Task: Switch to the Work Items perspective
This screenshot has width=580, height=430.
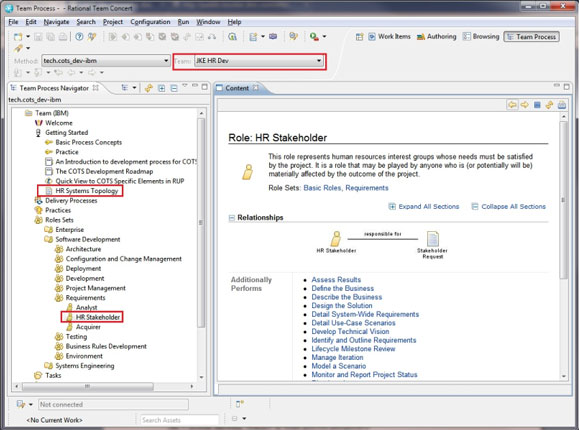Action: (390, 37)
